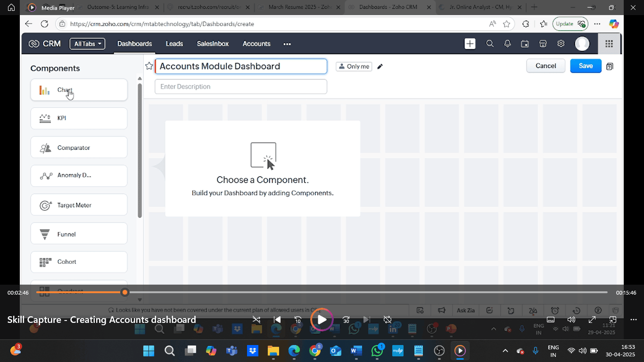Switch to the March Resume 2025 browser tab
The image size is (644, 362).
click(x=300, y=7)
